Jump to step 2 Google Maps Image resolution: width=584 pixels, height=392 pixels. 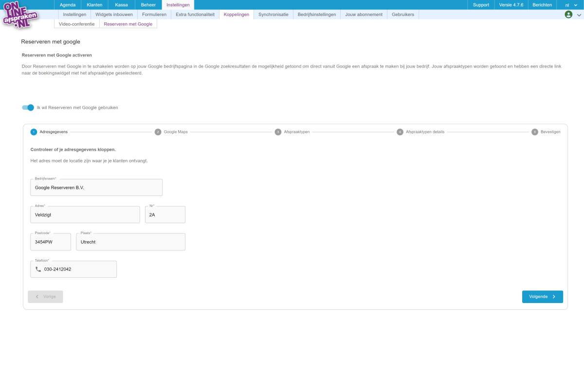click(x=171, y=132)
